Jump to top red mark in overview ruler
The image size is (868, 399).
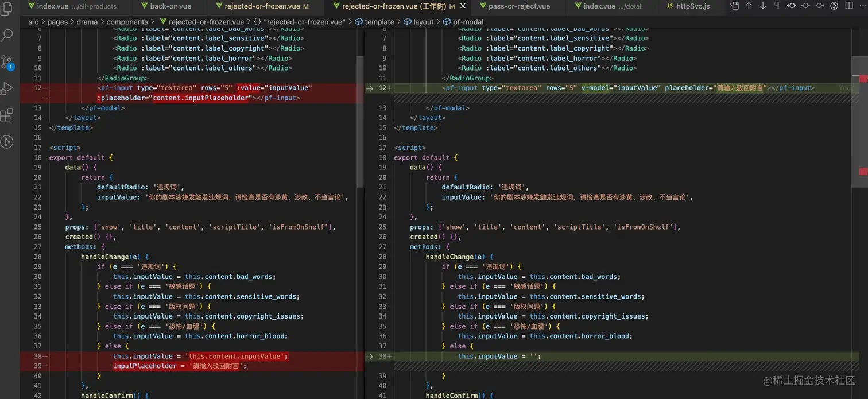tap(863, 79)
